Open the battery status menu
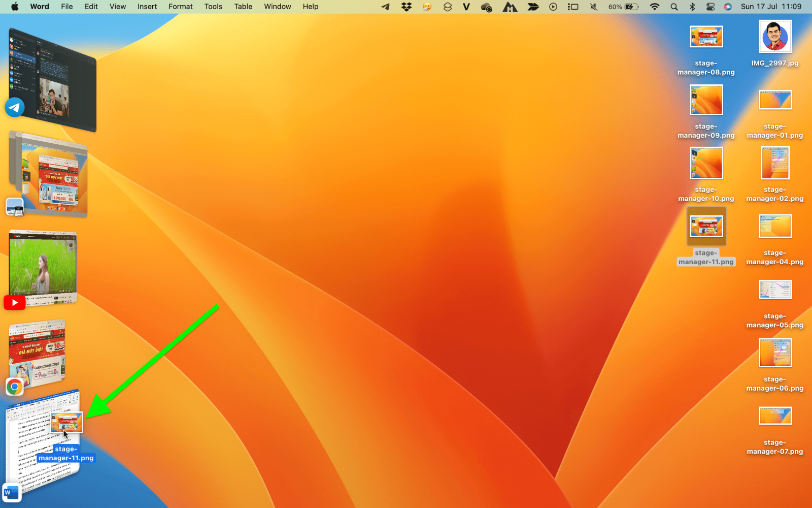The image size is (812, 508). coord(624,7)
